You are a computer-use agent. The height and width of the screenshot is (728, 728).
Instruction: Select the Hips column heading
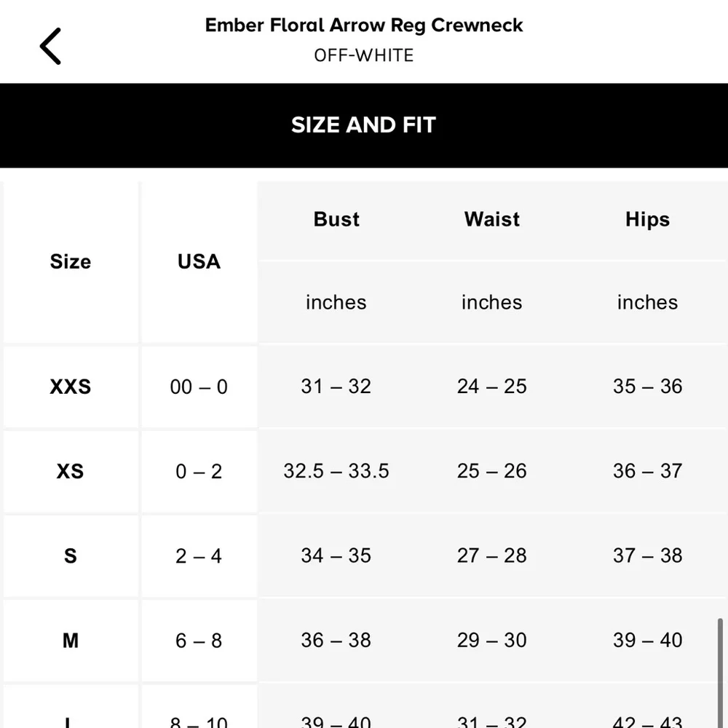pyautogui.click(x=647, y=220)
